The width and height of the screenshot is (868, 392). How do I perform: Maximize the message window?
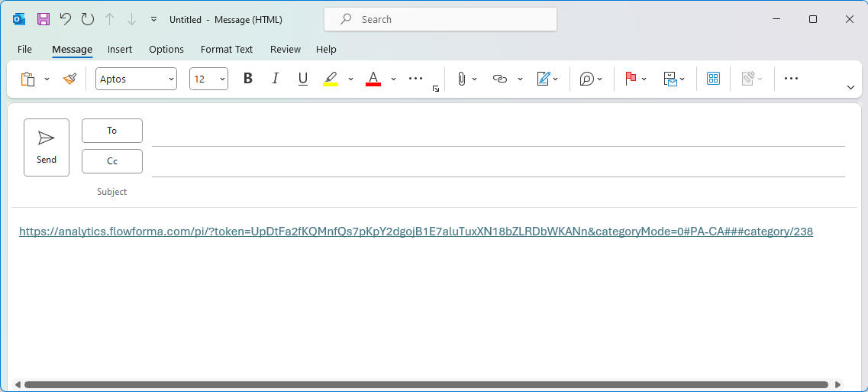[x=812, y=19]
